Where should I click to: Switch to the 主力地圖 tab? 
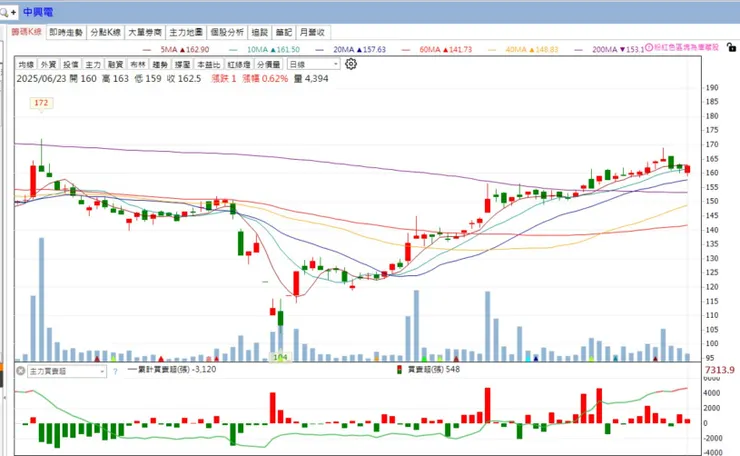[x=186, y=32]
